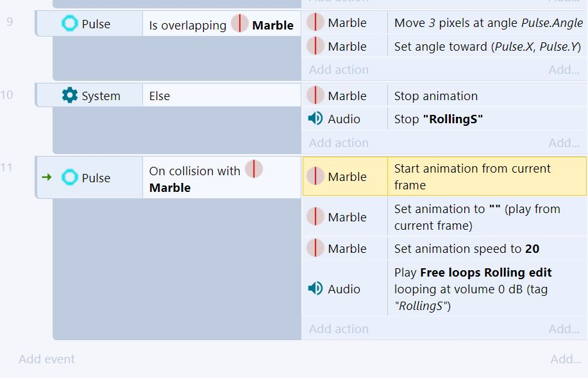Click the Marble icon in the On collision condition
The width and height of the screenshot is (588, 378).
[x=254, y=169]
